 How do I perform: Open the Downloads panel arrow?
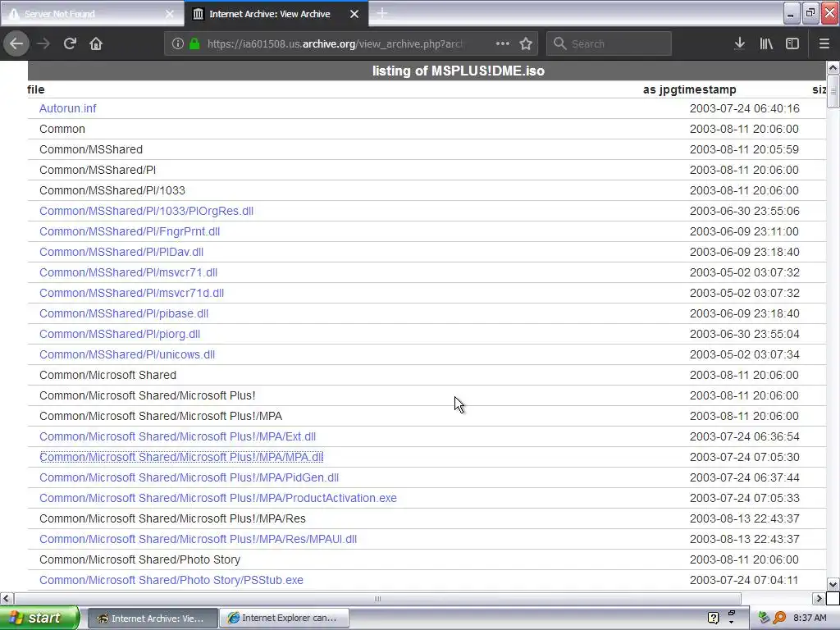pos(739,43)
